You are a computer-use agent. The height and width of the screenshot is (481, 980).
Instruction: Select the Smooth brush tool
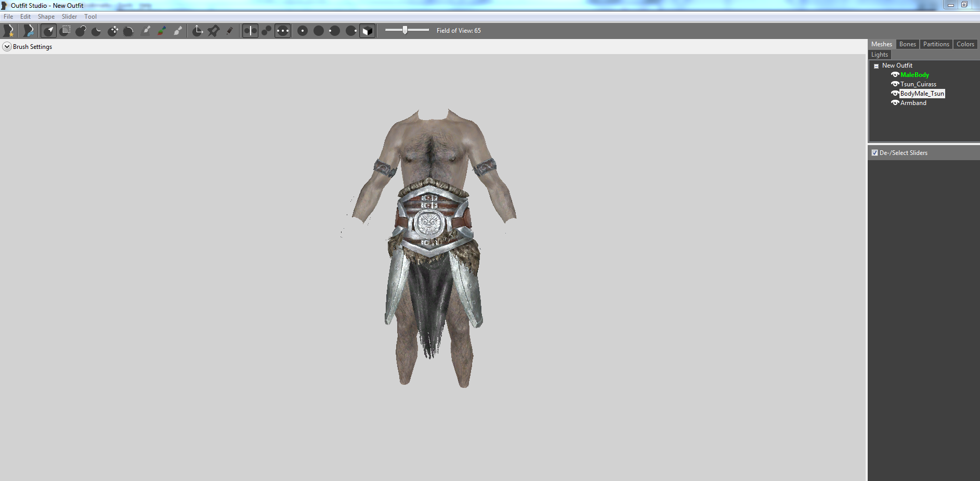pyautogui.click(x=129, y=31)
